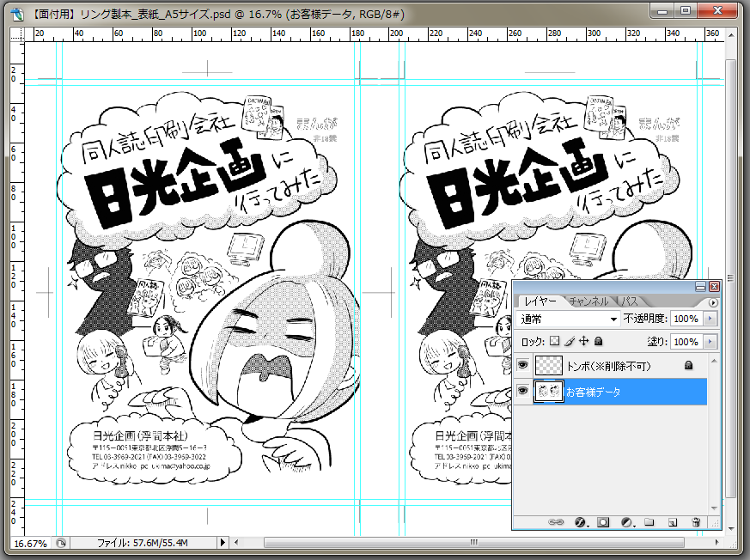Expand the 不透明度 opacity slider arrow
The width and height of the screenshot is (750, 560).
pos(709,319)
